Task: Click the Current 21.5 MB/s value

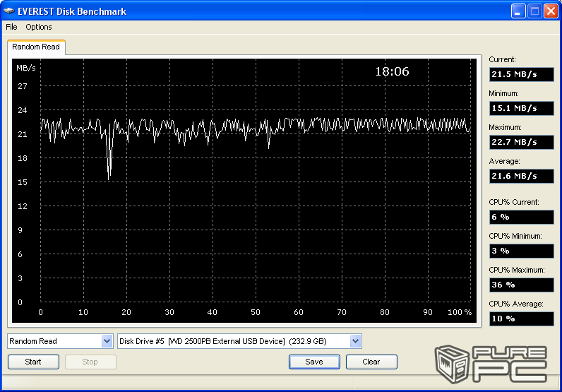Action: click(522, 74)
